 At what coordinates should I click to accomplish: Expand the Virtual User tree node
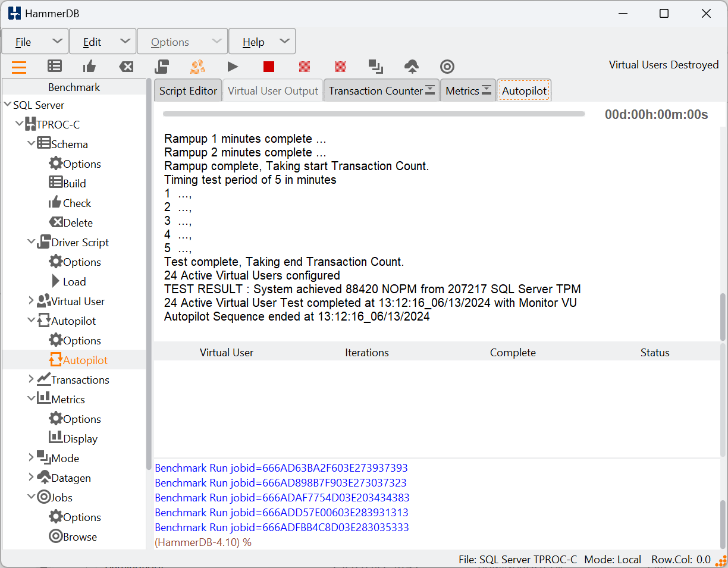point(32,301)
